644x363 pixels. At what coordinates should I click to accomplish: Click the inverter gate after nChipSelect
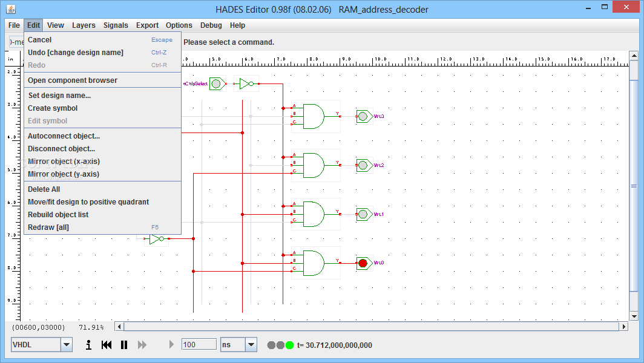(x=246, y=83)
